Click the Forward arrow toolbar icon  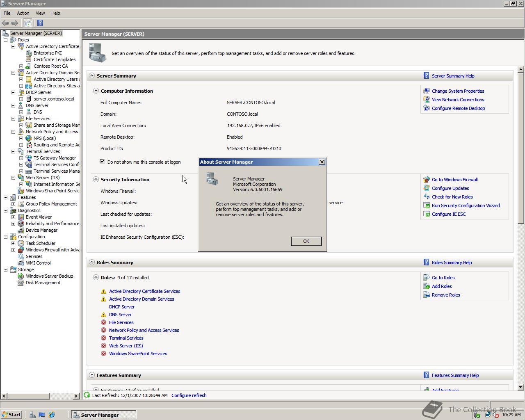15,23
